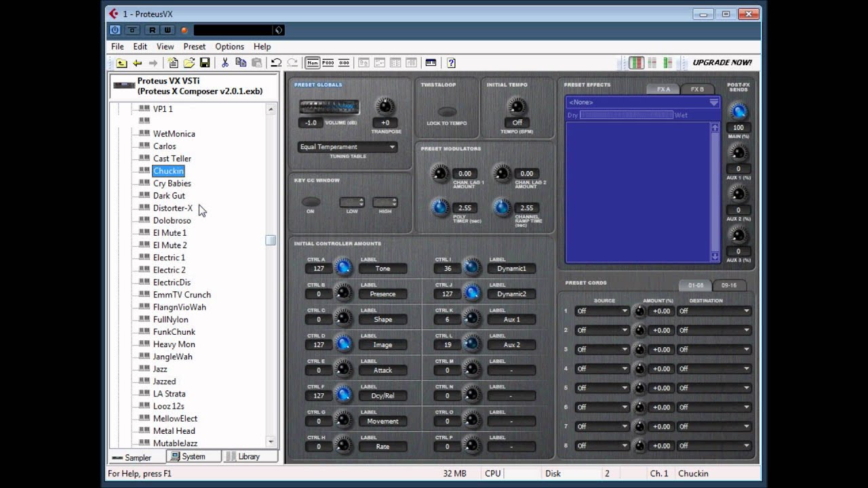
Task: Open cord 1 Source dropdown
Action: point(602,311)
